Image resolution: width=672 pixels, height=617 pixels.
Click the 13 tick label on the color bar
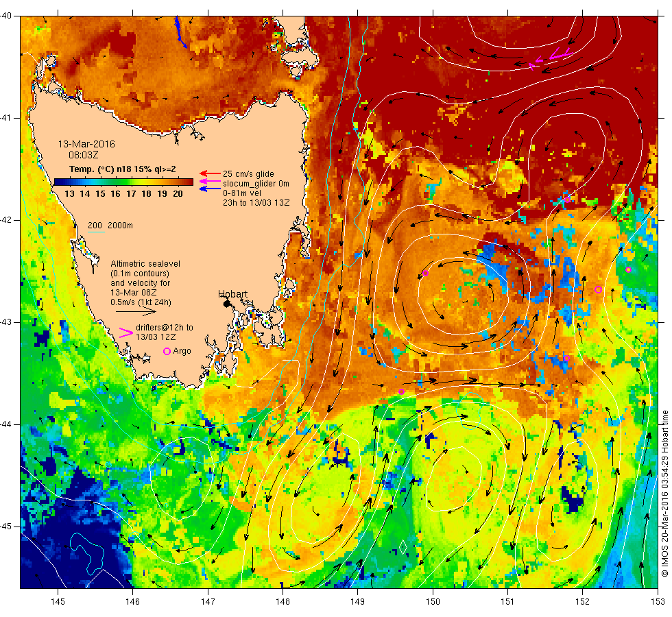(69, 193)
